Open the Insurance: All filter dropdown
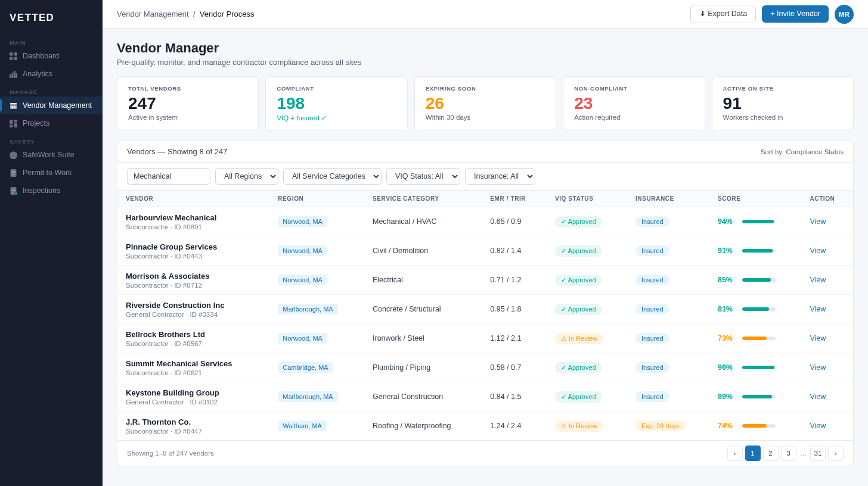Image resolution: width=868 pixels, height=486 pixels. (500, 176)
